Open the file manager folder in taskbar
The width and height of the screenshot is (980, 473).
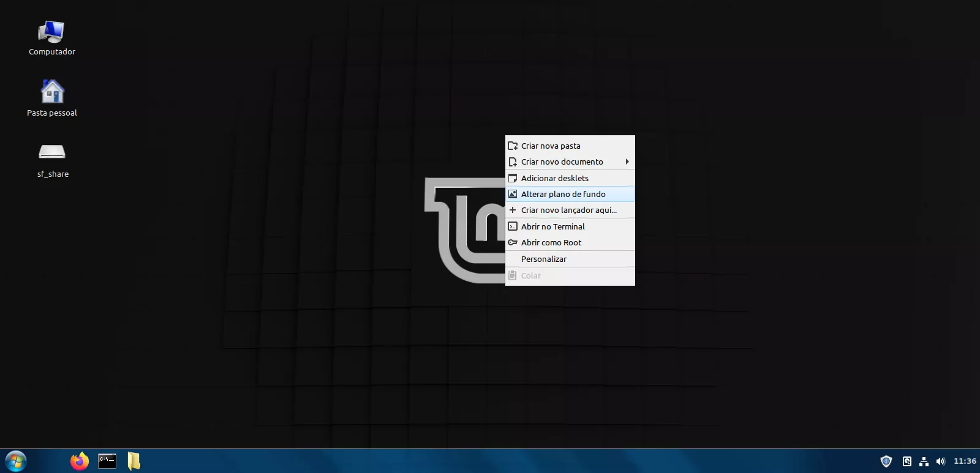coord(134,461)
